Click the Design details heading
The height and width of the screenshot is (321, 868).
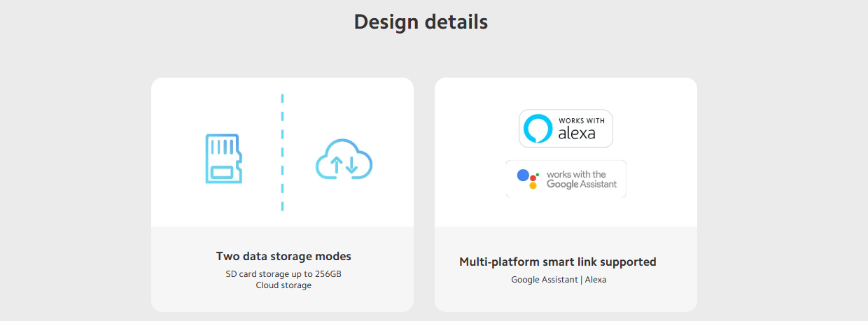point(421,22)
